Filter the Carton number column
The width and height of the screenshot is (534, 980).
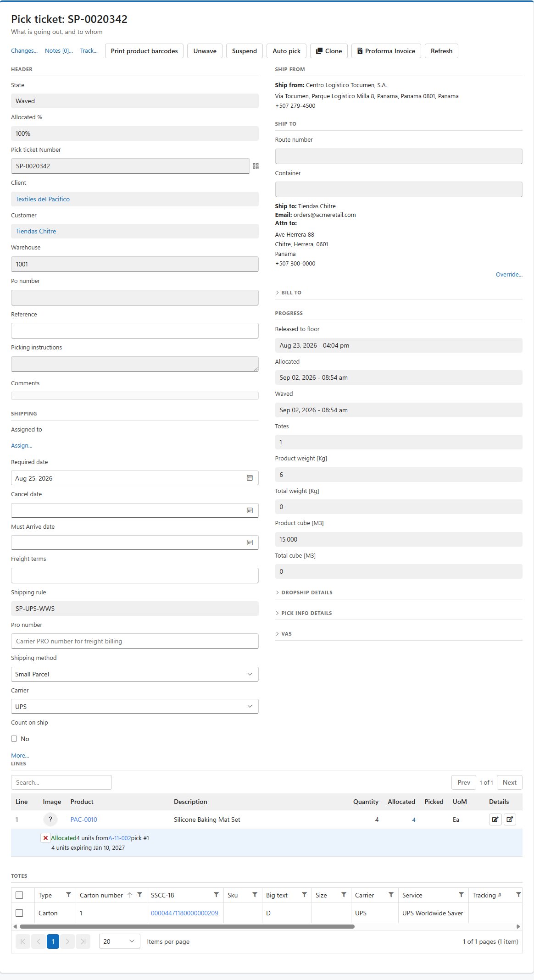(139, 895)
